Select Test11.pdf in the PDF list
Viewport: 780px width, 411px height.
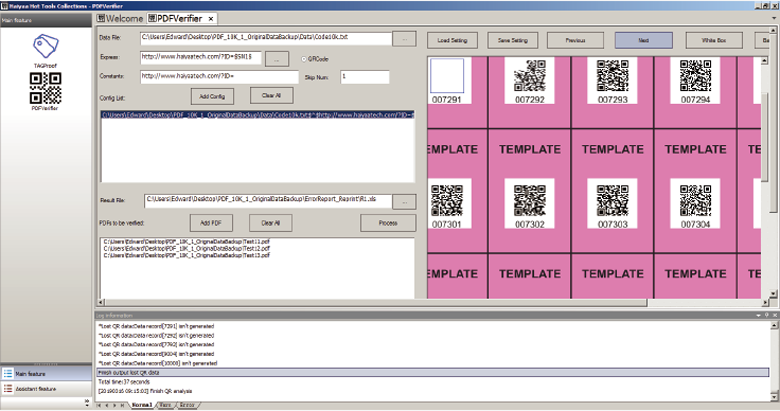pyautogui.click(x=187, y=241)
